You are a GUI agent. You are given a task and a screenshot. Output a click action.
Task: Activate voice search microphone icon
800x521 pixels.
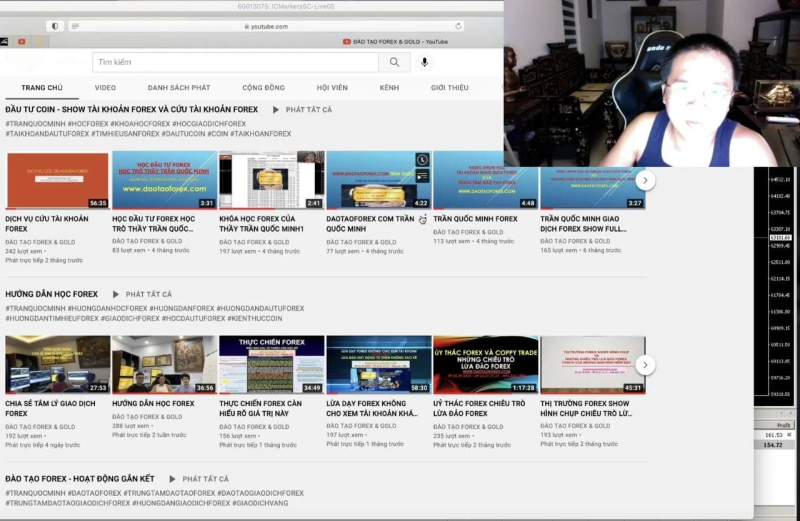(424, 62)
